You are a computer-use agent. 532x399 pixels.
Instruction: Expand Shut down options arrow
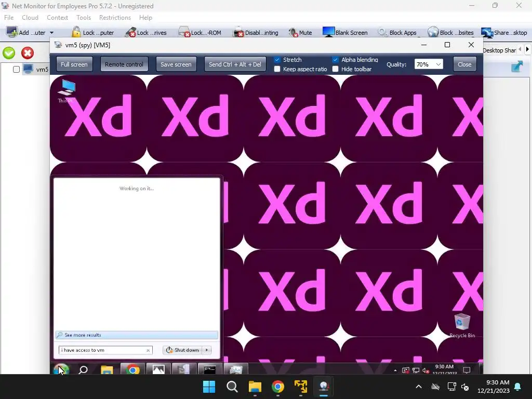pyautogui.click(x=207, y=350)
